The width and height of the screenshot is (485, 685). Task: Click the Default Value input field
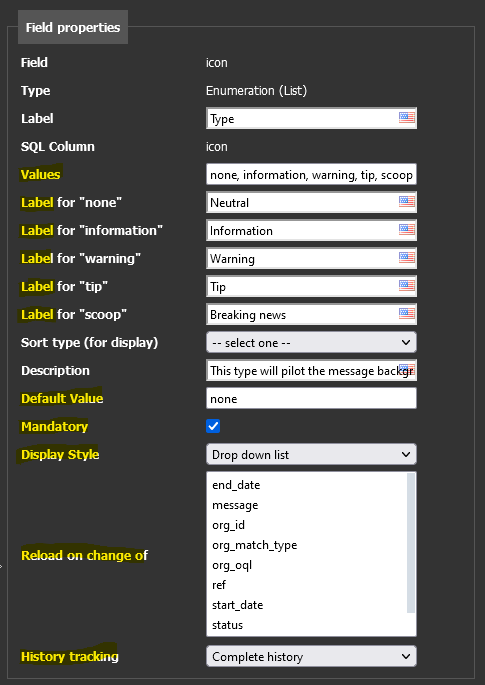(x=311, y=398)
